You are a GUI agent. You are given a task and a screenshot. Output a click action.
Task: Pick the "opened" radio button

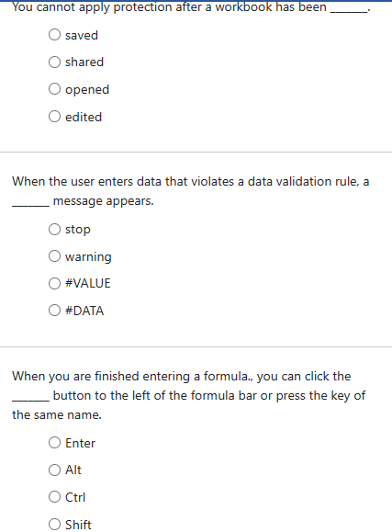point(54,89)
